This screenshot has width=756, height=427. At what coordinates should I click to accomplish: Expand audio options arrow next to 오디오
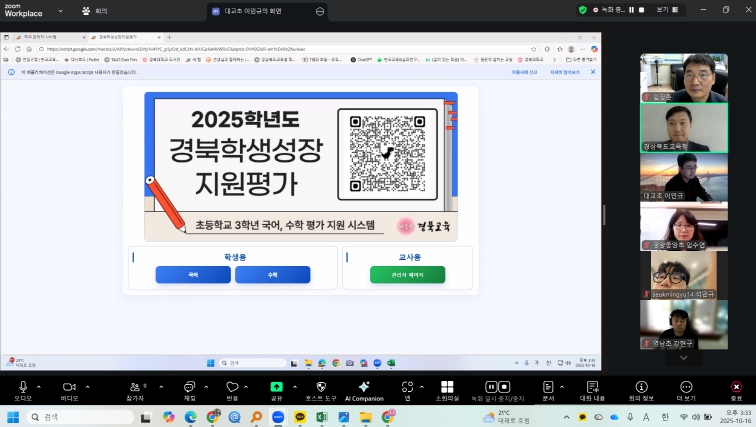[x=39, y=385]
